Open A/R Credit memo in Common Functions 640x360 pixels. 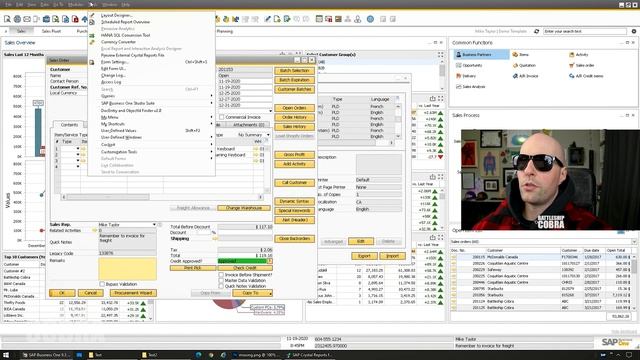pos(586,76)
